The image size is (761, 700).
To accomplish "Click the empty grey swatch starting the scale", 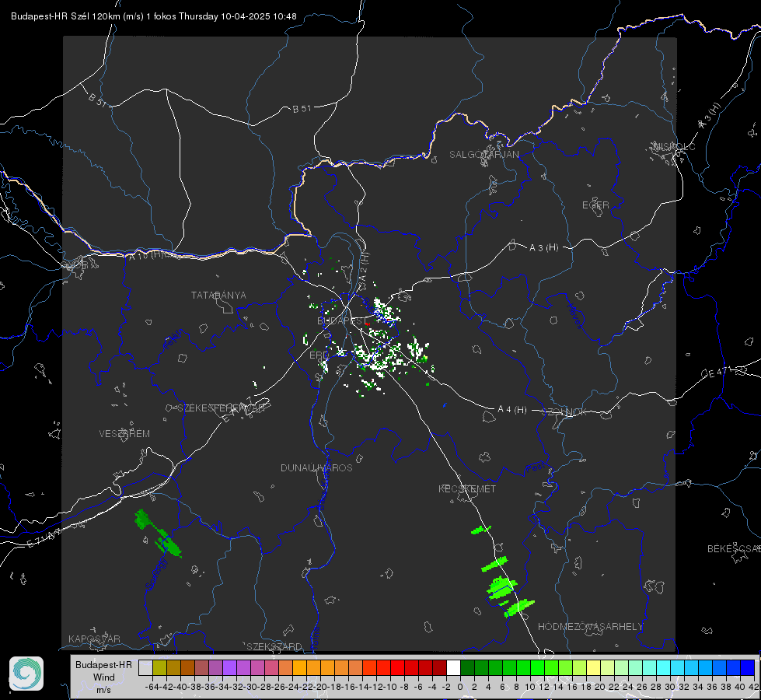I will 145,667.
